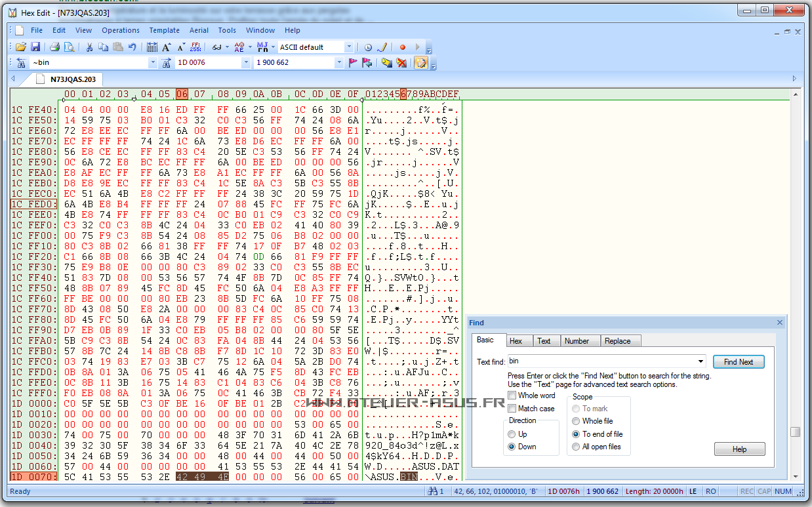The image size is (812, 507).
Task: Select the Up direction radio button
Action: [x=512, y=434]
